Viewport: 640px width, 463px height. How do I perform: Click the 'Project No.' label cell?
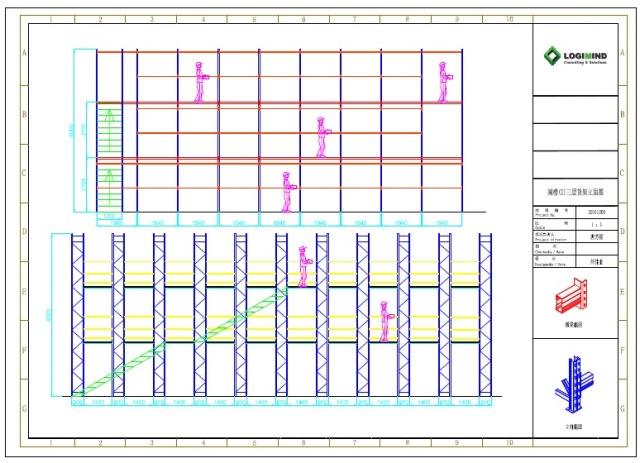click(554, 212)
